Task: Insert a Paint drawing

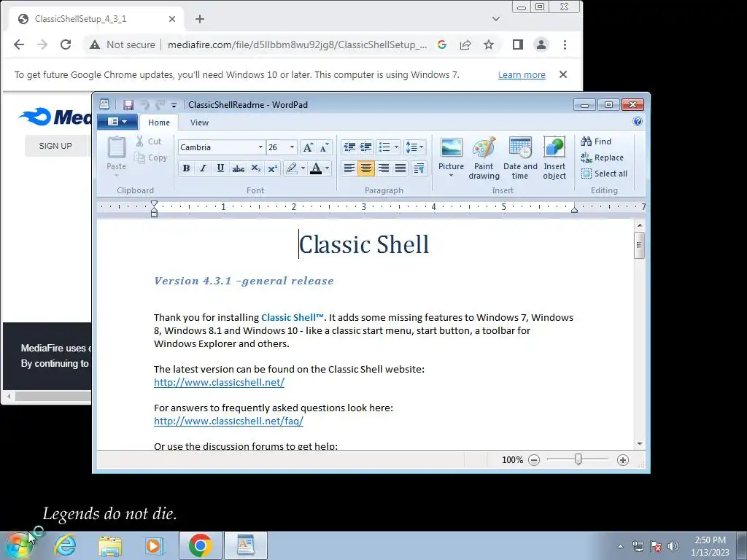Action: [484, 158]
